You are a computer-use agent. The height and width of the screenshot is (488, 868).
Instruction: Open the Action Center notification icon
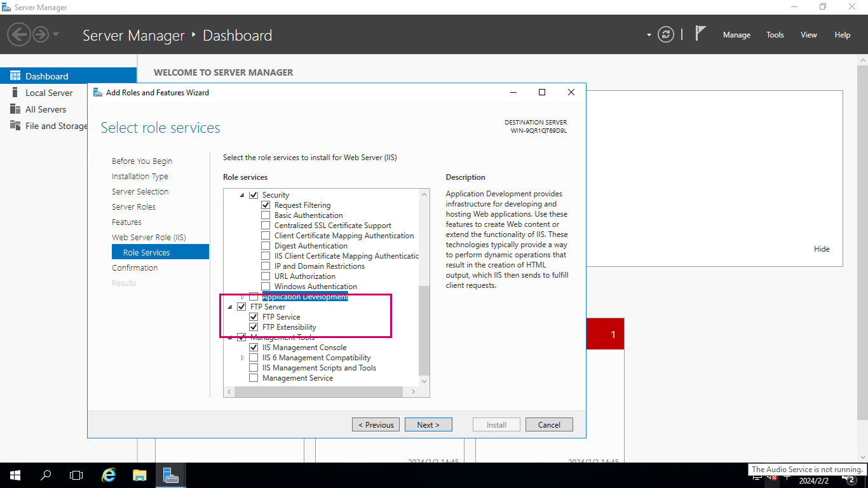[x=850, y=480]
